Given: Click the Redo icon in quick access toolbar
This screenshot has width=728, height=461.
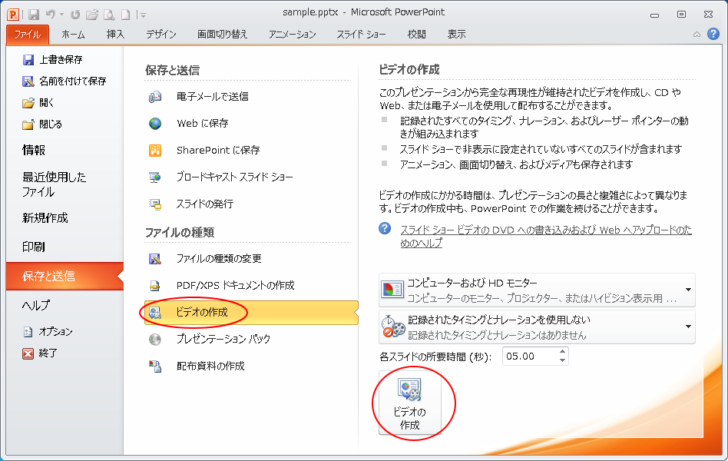Looking at the screenshot, I should coord(75,15).
